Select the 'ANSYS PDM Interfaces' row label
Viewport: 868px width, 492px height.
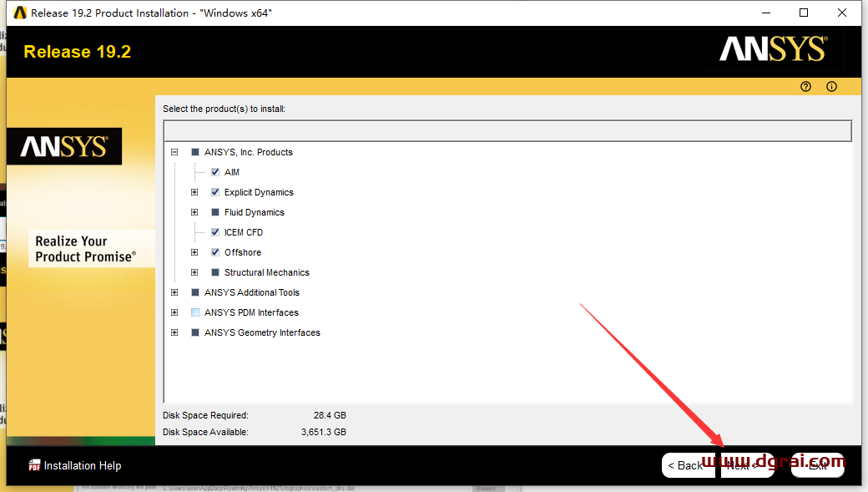(x=251, y=312)
